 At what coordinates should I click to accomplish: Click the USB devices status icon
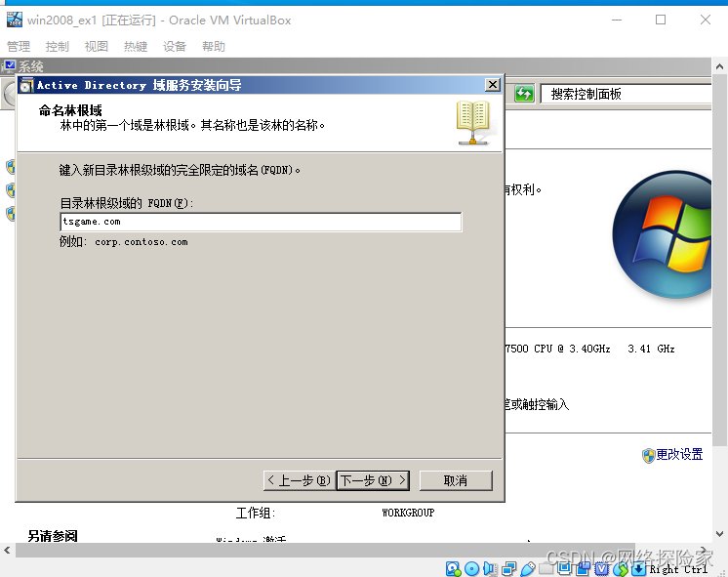pyautogui.click(x=528, y=568)
